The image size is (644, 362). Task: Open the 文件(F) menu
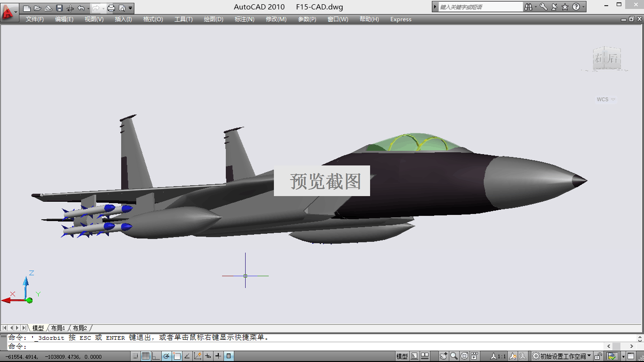pyautogui.click(x=34, y=19)
